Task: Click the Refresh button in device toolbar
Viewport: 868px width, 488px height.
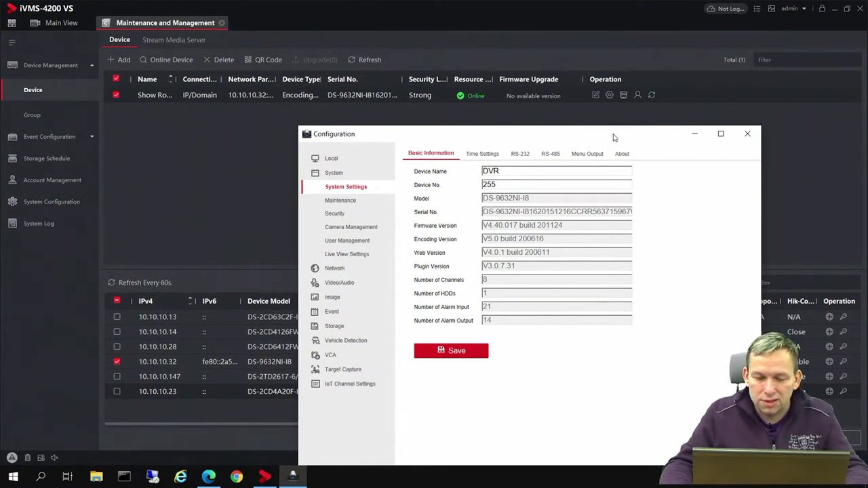Action: tap(365, 60)
